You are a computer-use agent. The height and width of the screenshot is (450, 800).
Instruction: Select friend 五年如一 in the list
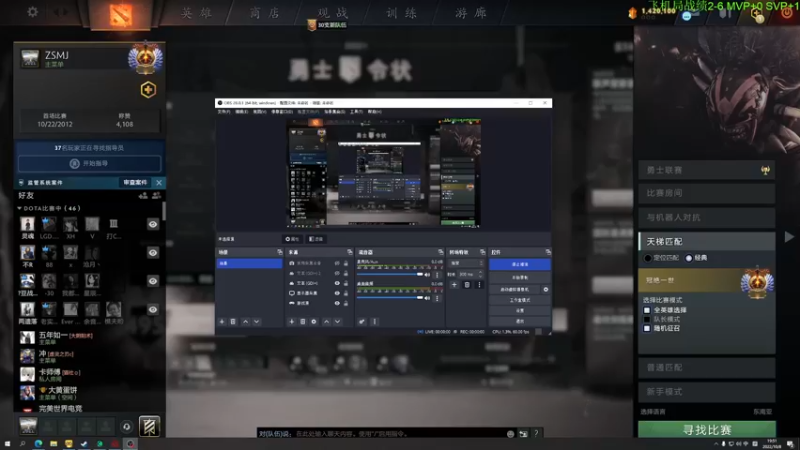pyautogui.click(x=88, y=338)
